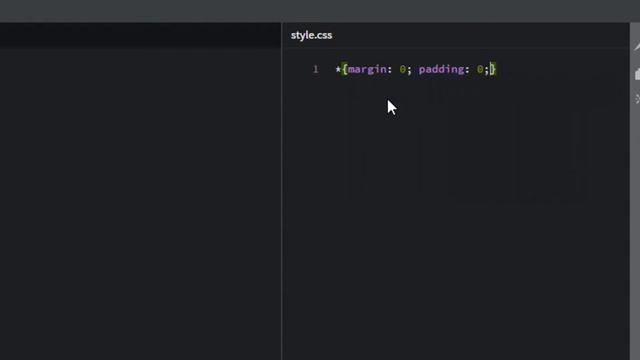This screenshot has width=640, height=360.
Task: Click the style.css file title
Action: click(311, 35)
